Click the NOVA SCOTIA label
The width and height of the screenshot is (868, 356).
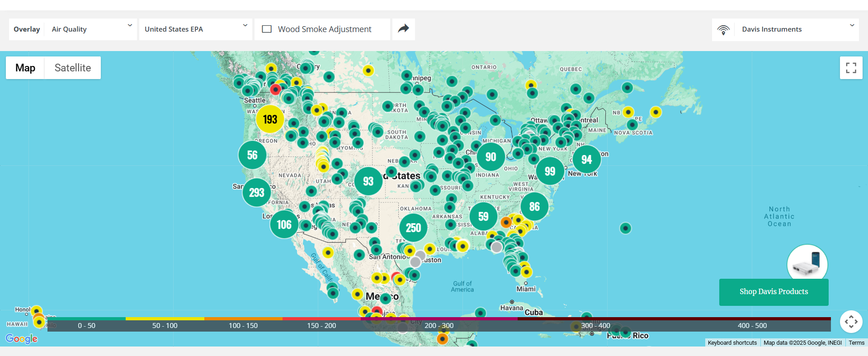pos(633,133)
